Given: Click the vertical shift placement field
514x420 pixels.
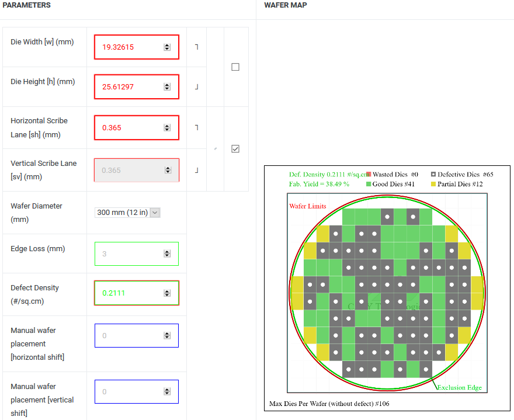Looking at the screenshot, I should (x=136, y=391).
